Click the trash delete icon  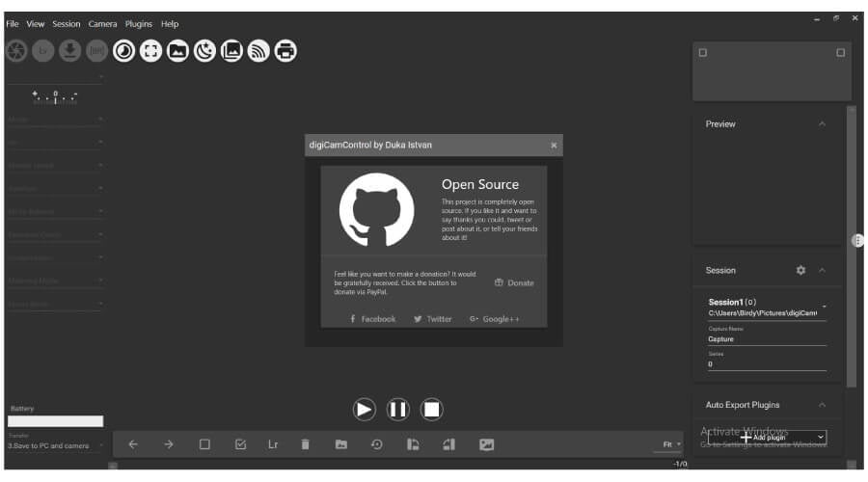click(x=305, y=444)
